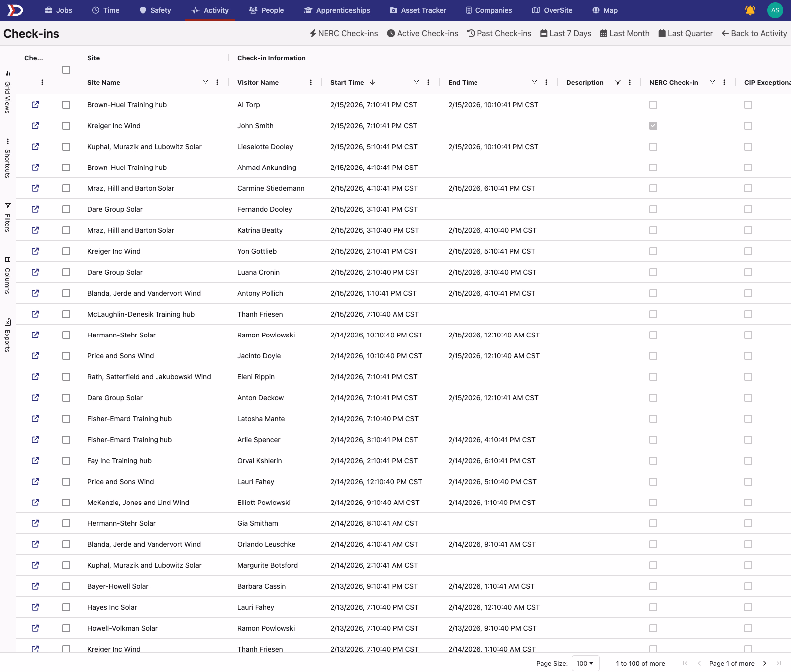This screenshot has width=791, height=672.
Task: Show Active Check-ins
Action: tap(423, 33)
